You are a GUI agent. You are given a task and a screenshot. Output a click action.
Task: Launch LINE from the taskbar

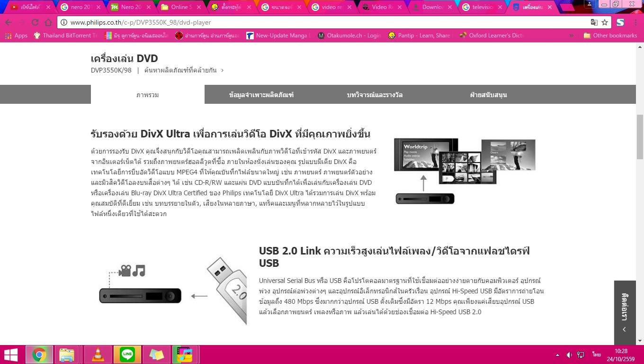click(127, 355)
